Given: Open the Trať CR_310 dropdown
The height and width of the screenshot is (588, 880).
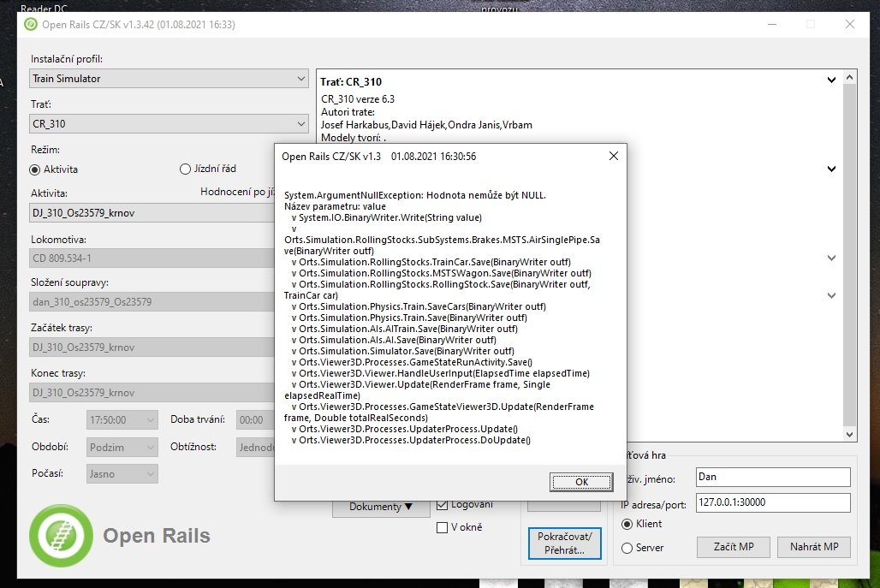Looking at the screenshot, I should point(169,123).
